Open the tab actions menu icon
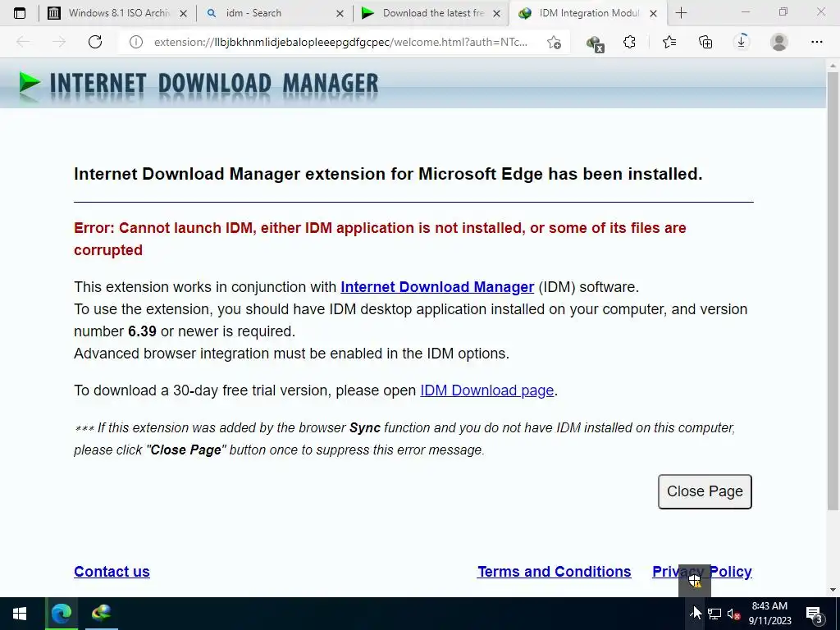This screenshot has height=630, width=840. (20, 13)
